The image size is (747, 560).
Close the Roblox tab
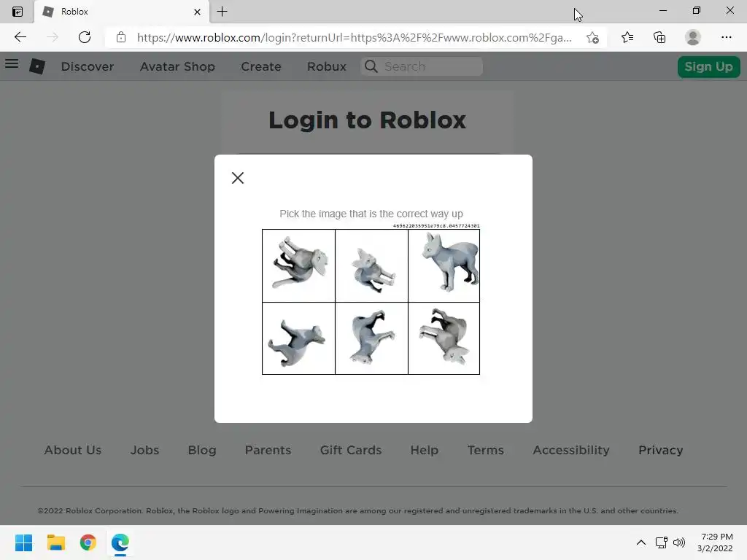pos(197,12)
